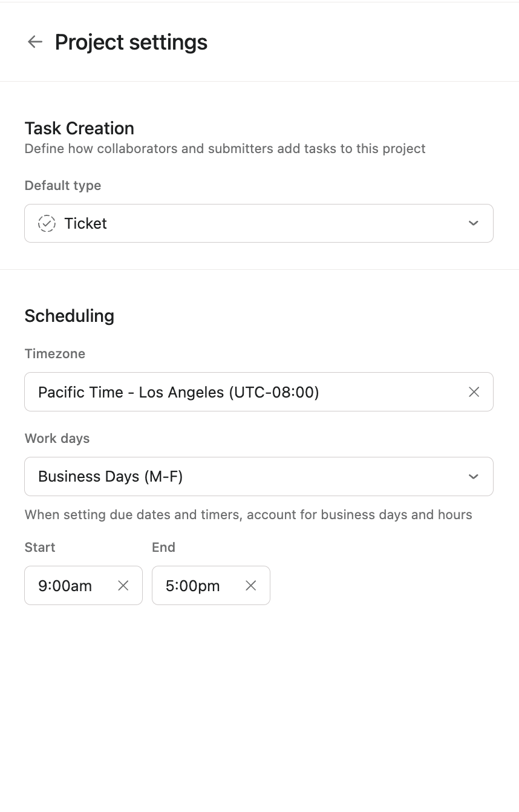Screen dimensions: 519x812
Task: Clear the 5:00pm end time
Action: tap(250, 585)
